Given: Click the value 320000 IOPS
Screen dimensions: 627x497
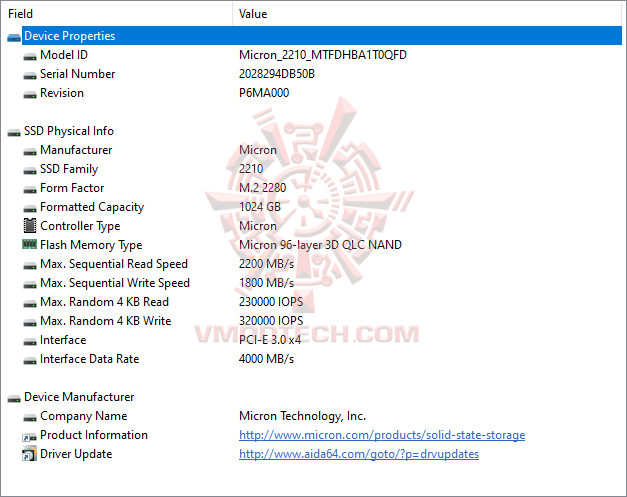Looking at the screenshot, I should point(271,321).
